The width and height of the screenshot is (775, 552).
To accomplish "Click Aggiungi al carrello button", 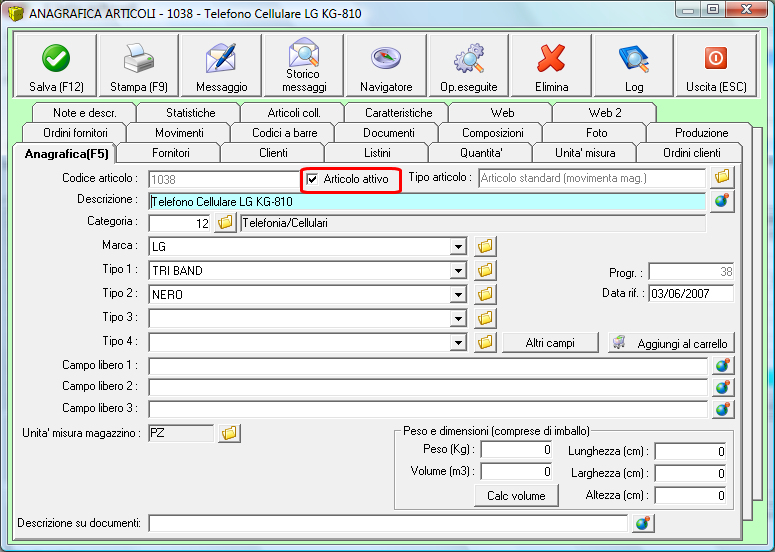I will click(671, 342).
